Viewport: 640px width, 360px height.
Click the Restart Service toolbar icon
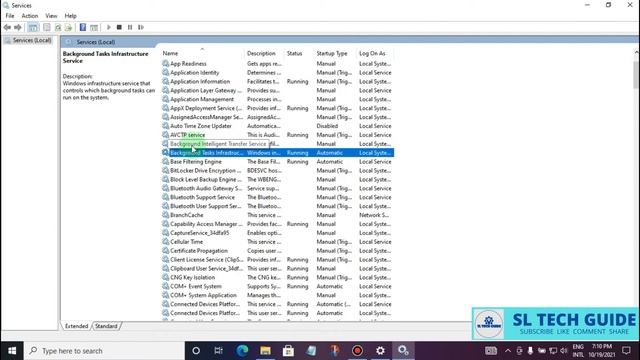tap(141, 27)
